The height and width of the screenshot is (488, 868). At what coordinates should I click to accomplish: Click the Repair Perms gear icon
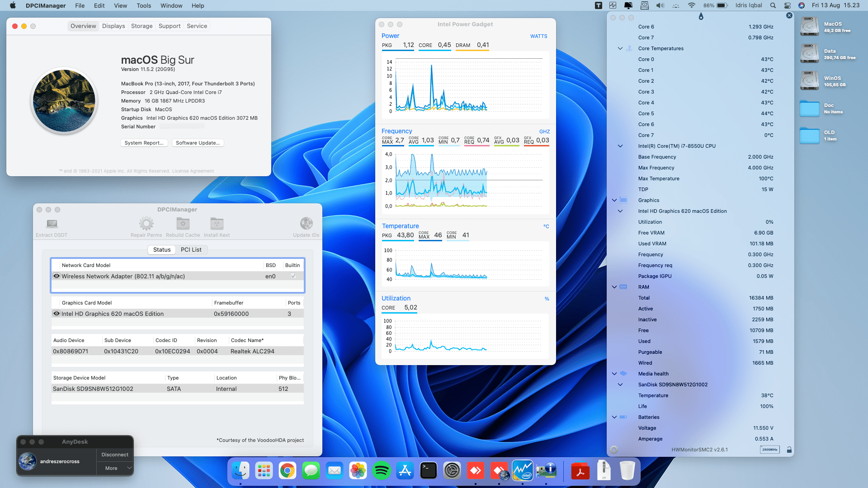point(146,223)
